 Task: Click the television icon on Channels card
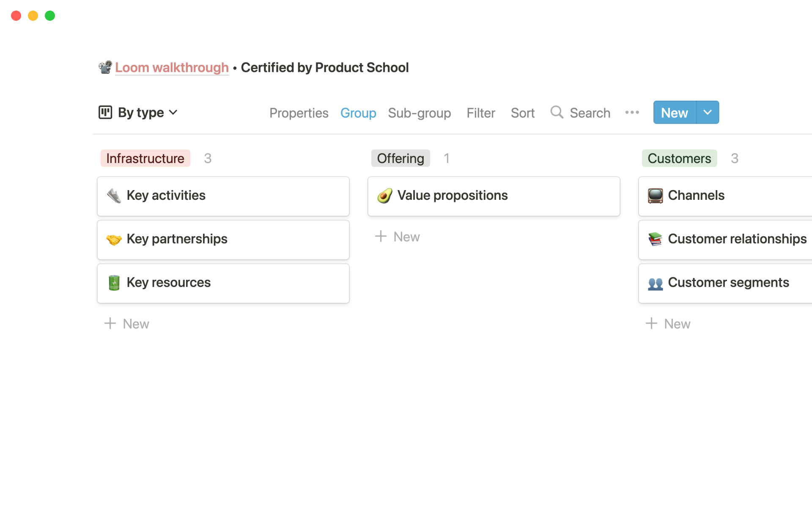[x=655, y=196]
